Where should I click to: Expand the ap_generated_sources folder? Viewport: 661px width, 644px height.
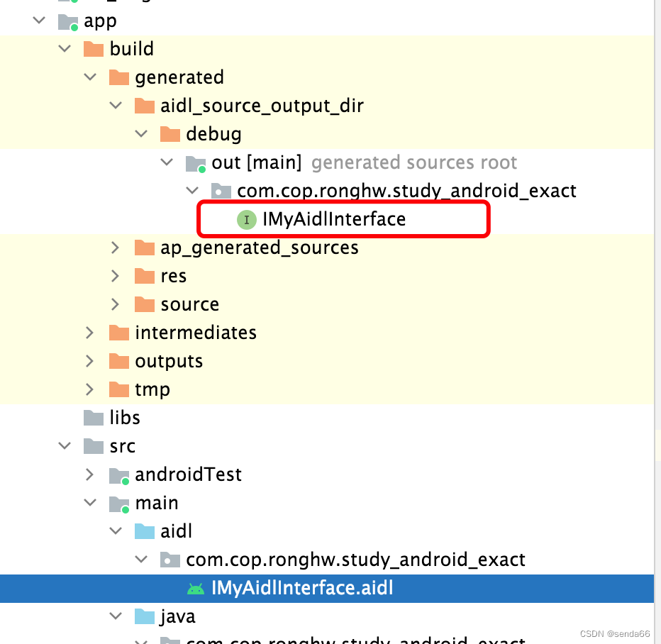coord(115,247)
